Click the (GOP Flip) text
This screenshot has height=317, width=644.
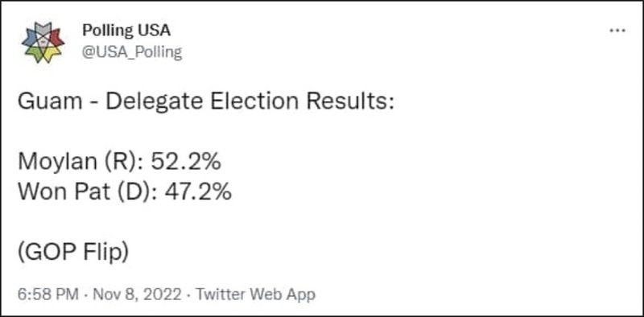pyautogui.click(x=73, y=253)
